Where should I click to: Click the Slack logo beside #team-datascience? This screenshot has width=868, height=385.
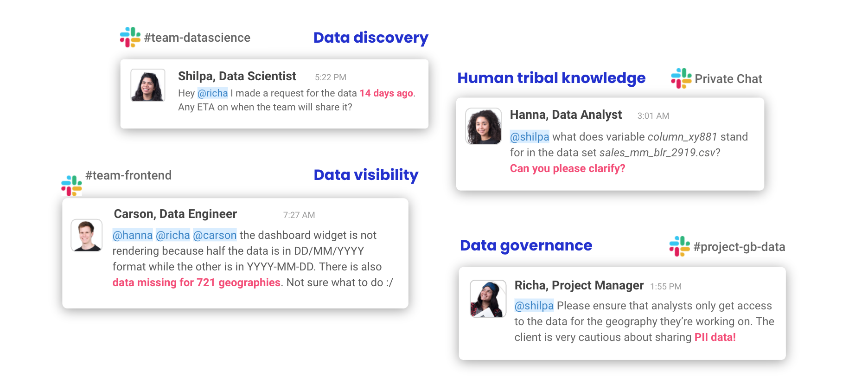pyautogui.click(x=130, y=37)
